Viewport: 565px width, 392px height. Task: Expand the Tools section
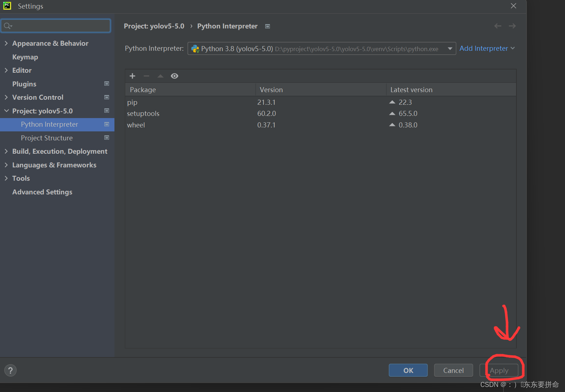6,178
